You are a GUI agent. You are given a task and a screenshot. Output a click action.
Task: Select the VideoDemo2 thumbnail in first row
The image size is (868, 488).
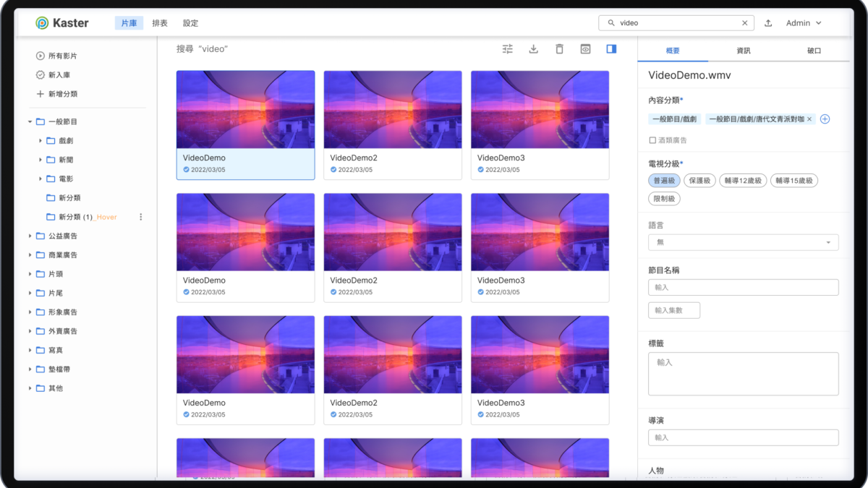[x=392, y=110]
